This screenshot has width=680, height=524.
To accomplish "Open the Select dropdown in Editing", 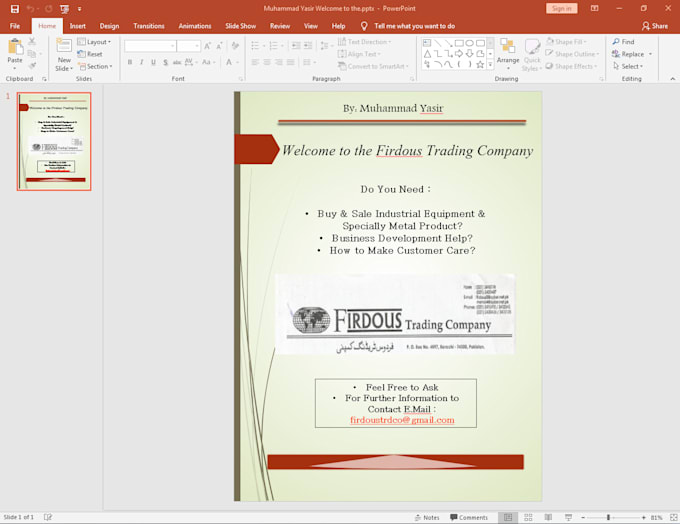I will [x=628, y=66].
